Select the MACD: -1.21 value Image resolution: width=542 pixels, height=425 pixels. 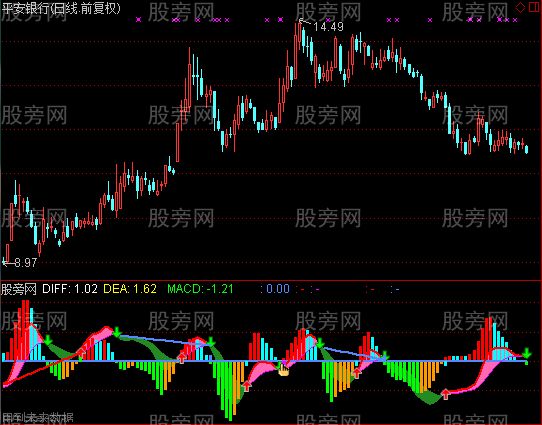[x=200, y=289]
